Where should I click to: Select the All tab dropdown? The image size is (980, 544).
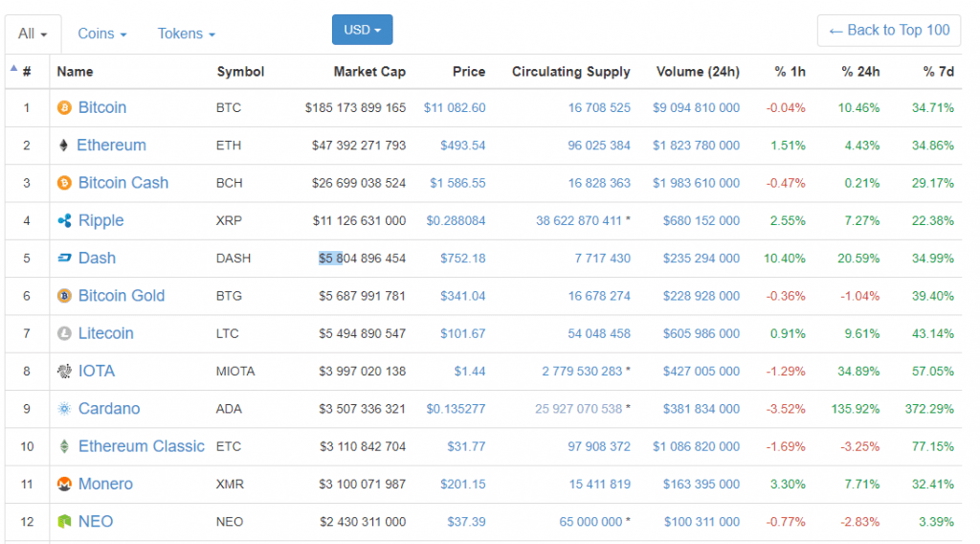click(x=33, y=34)
